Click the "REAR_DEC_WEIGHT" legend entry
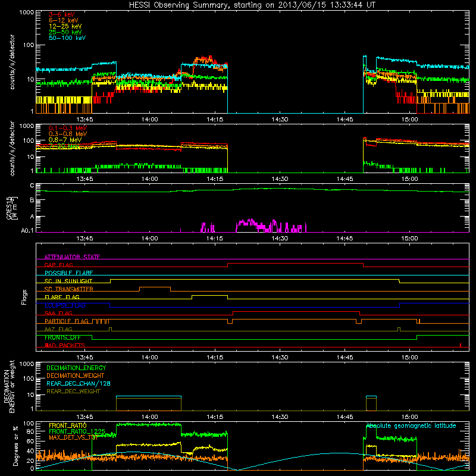The image size is (476, 476). pos(73,392)
